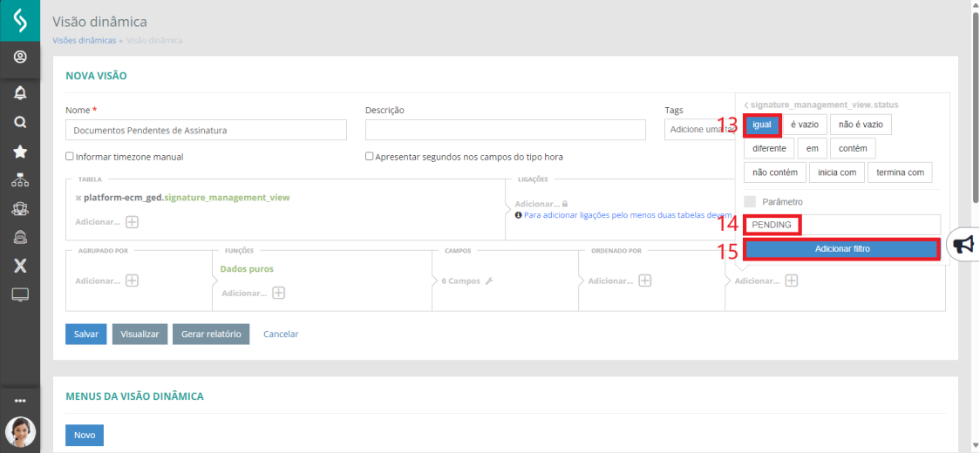Click the megaphone announcement icon
Screen dimensions: 980x453
(x=963, y=246)
